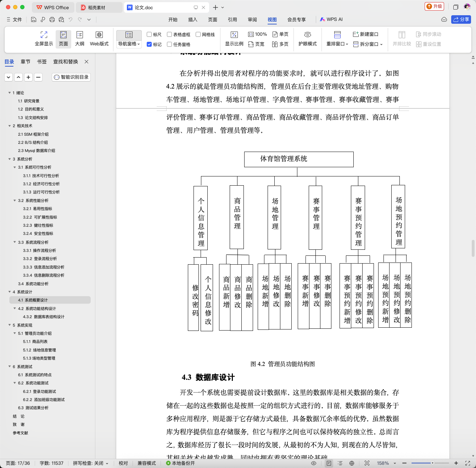Switch to the Start (开始) ribbon tab
This screenshot has width=476, height=468.
(x=173, y=19)
